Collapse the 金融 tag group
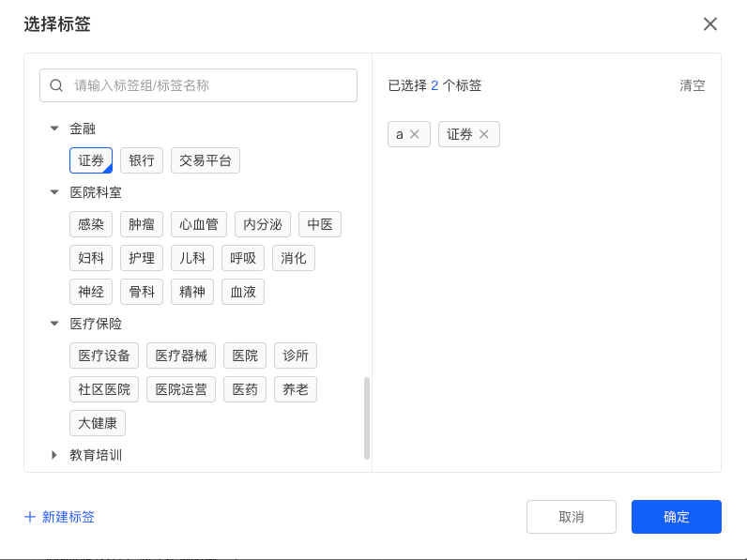Screen dimensions: 747x560 click(54, 129)
